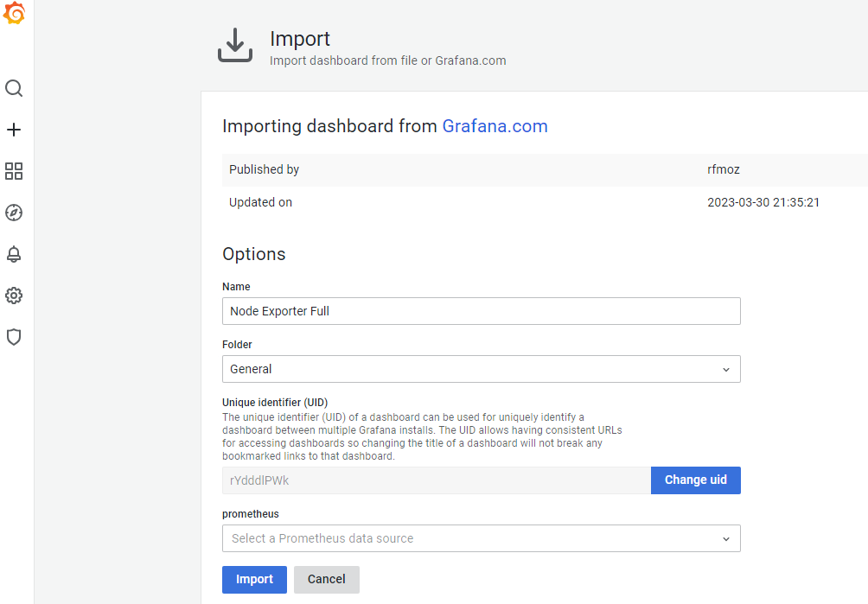The height and width of the screenshot is (604, 868).
Task: Open the Explore compass icon
Action: 14,213
